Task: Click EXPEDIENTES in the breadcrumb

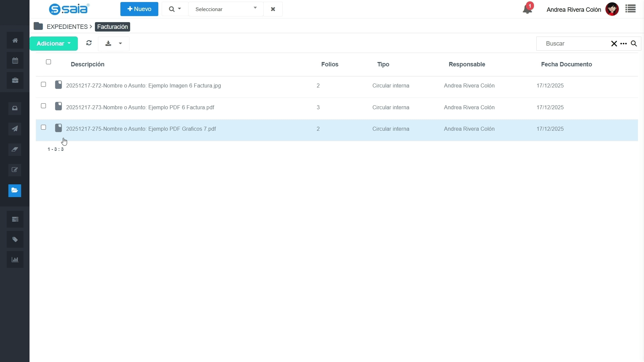Action: tap(67, 27)
